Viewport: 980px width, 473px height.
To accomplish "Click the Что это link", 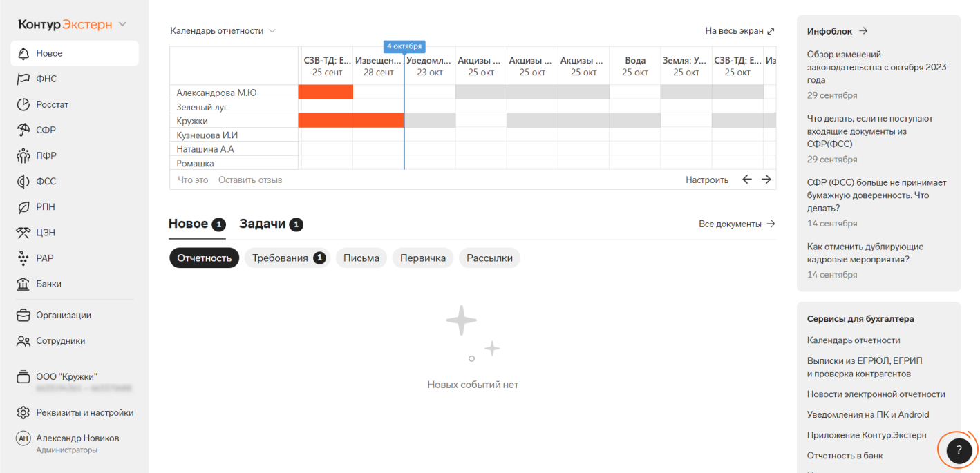I will (x=193, y=180).
